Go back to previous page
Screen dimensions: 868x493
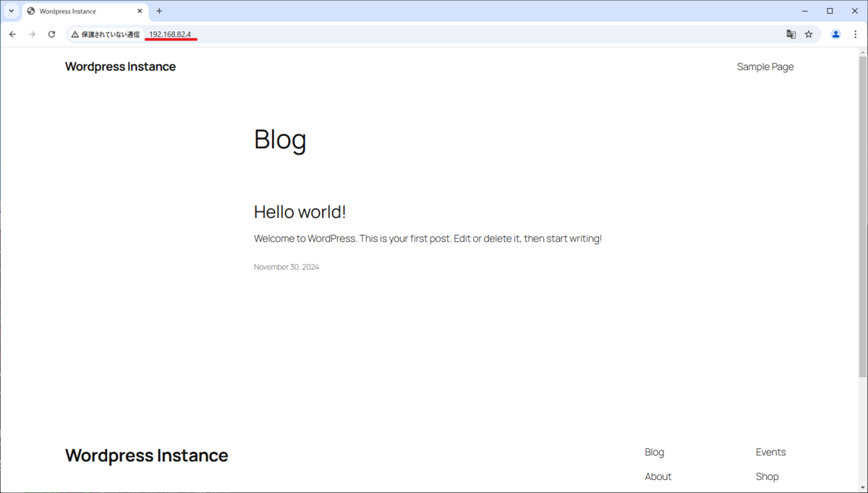point(12,34)
